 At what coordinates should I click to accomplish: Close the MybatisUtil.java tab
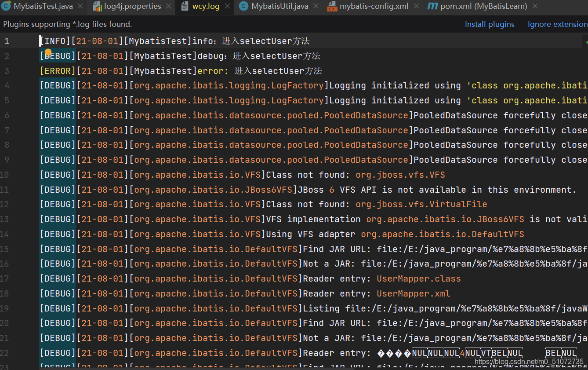pos(316,7)
